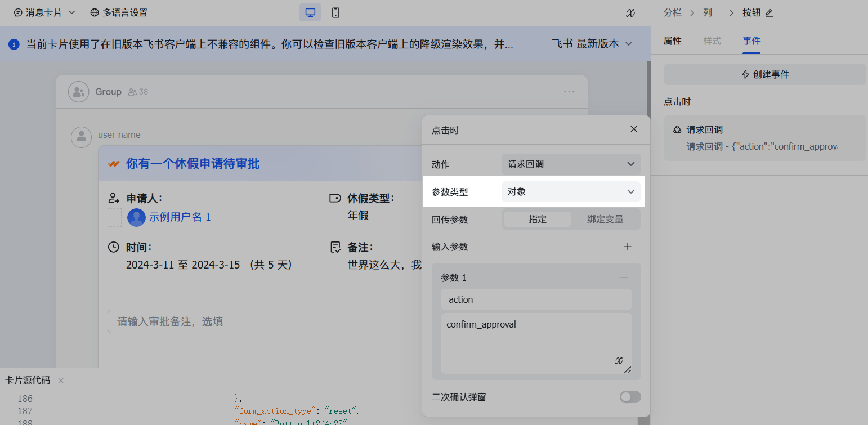This screenshot has height=425, width=868.
Task: Switch to mobile preview icon
Action: click(x=335, y=12)
